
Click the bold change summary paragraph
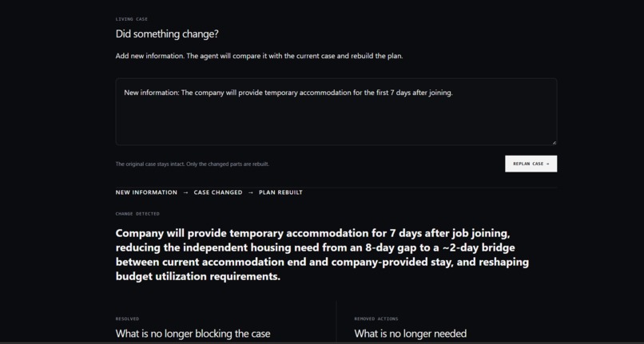(x=322, y=255)
